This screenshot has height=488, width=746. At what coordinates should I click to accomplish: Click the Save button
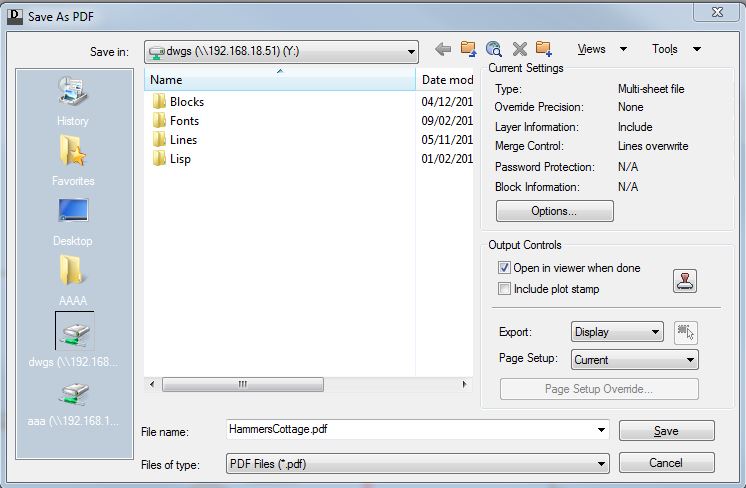(667, 431)
